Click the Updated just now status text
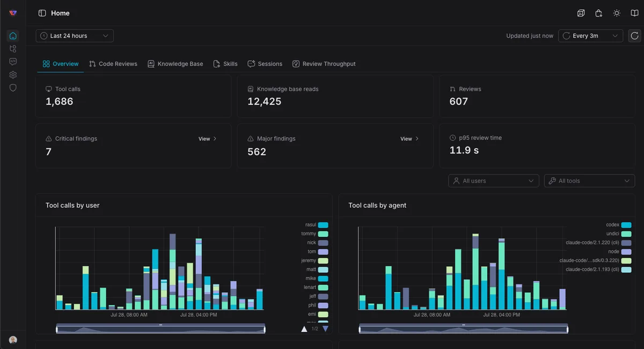This screenshot has height=349, width=644. (x=530, y=36)
